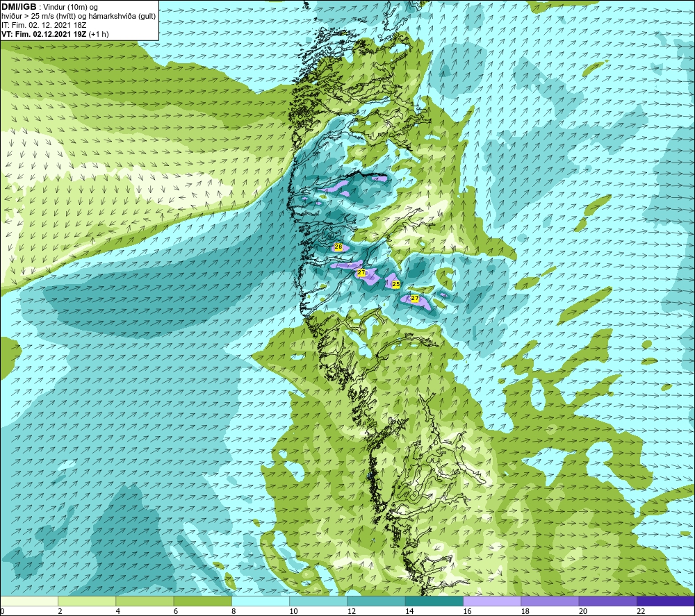Click the DMI/IGB title text
Image resolution: width=695 pixels, height=616 pixels.
coord(19,7)
